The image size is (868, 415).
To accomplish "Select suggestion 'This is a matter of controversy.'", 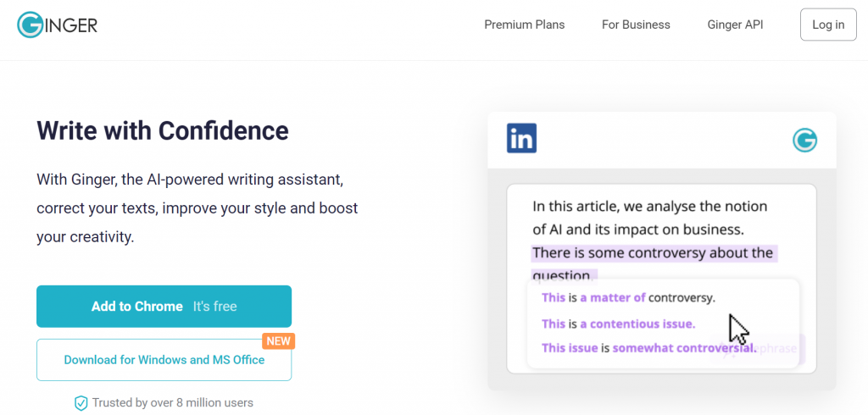I will coord(628,297).
